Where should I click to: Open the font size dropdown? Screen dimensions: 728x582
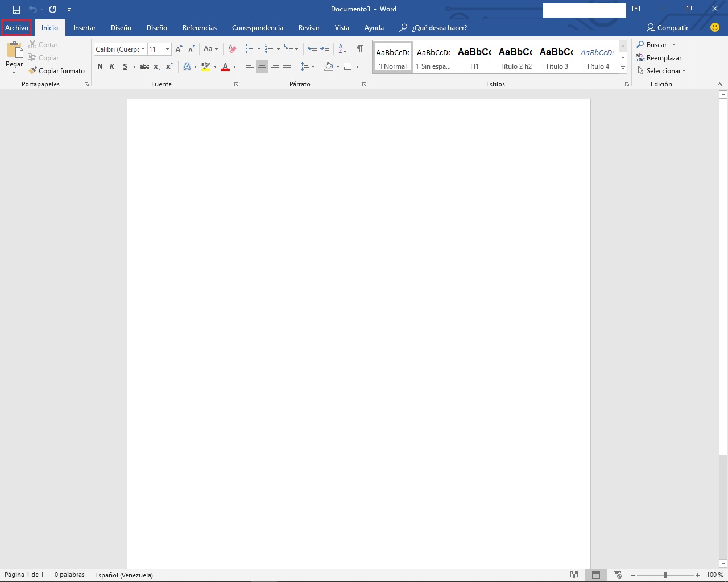point(167,49)
